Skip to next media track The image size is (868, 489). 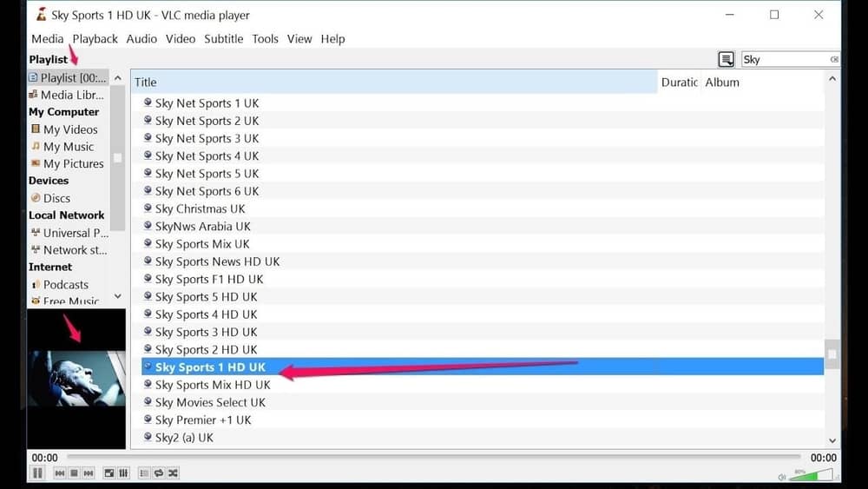tap(89, 473)
